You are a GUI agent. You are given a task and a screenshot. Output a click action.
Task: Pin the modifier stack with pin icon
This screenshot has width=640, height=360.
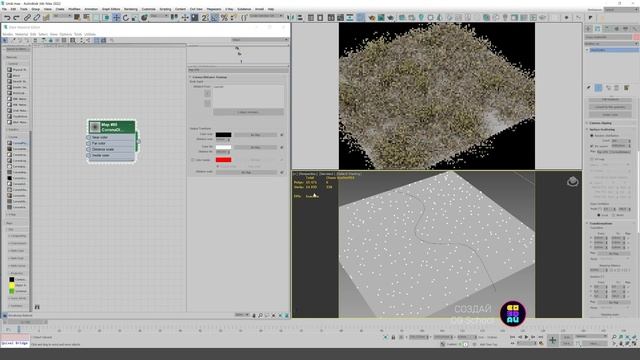(589, 88)
